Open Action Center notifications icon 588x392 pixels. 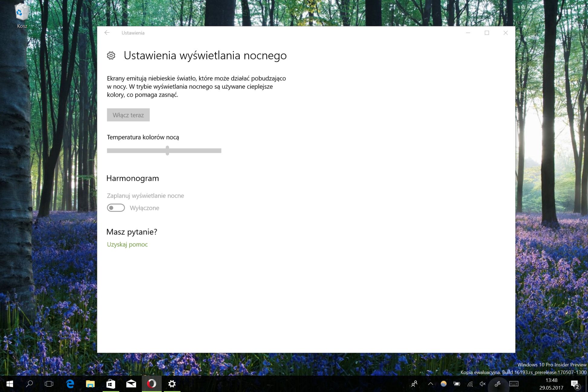(x=575, y=384)
